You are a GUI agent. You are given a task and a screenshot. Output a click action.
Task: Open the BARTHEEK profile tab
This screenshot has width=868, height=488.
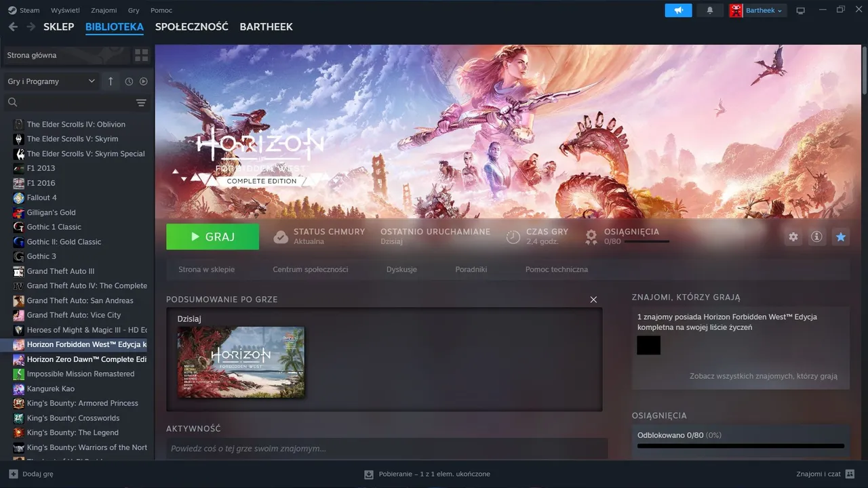pos(266,26)
